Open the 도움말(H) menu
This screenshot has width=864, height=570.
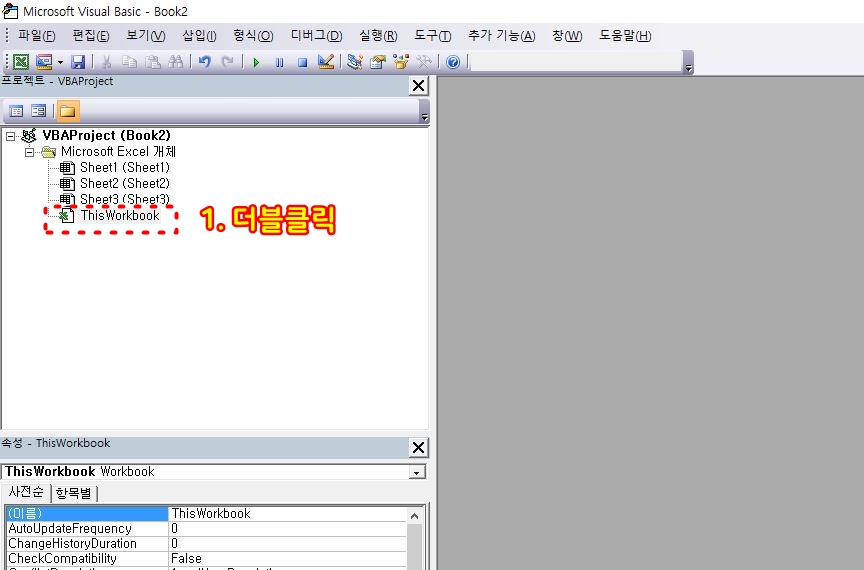(x=625, y=36)
